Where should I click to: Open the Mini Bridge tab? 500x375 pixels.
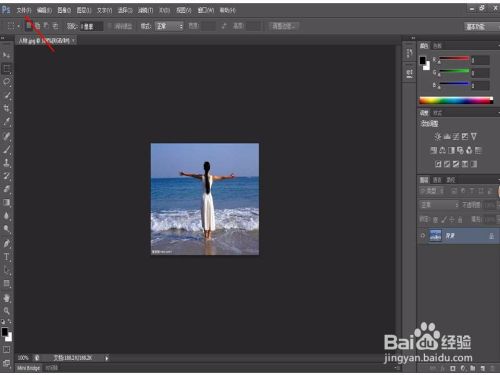click(x=29, y=368)
